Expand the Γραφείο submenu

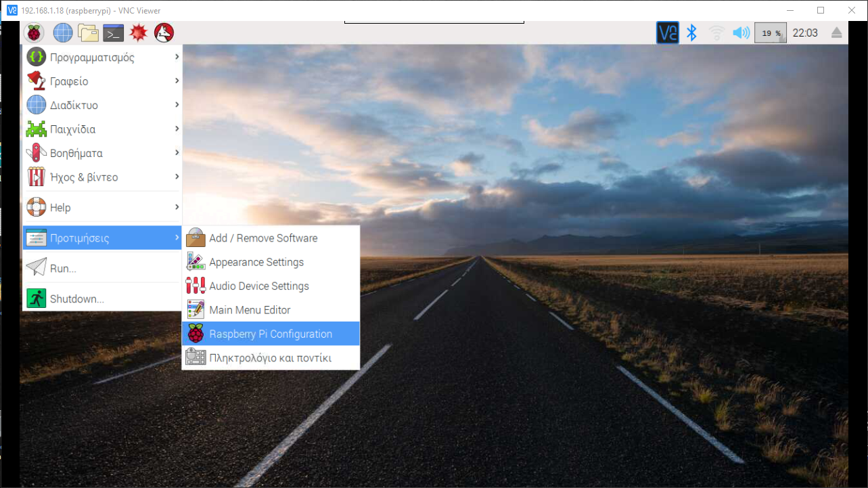coord(103,81)
